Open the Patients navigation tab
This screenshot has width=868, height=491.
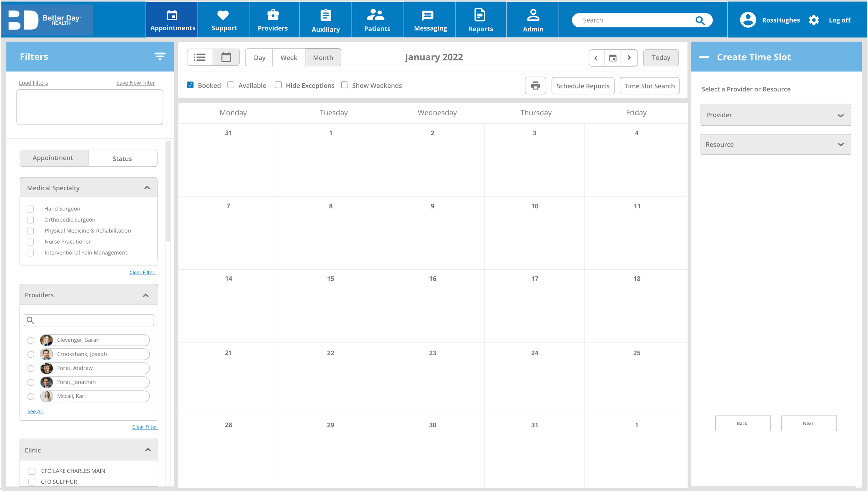(x=377, y=20)
